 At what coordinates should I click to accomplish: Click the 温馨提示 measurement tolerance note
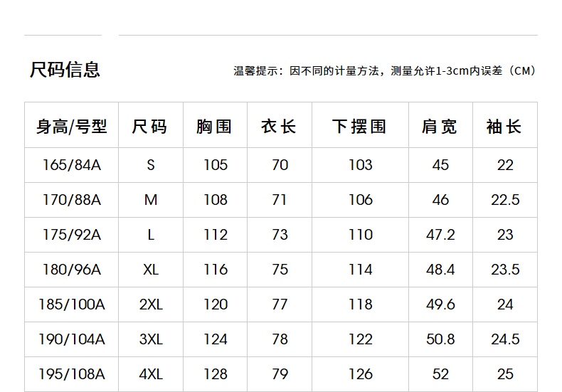point(385,71)
